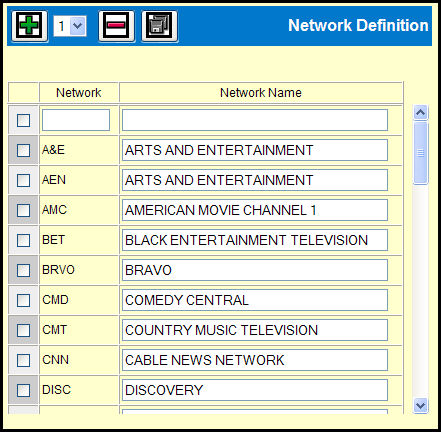Click the CABLE NEWS NETWORK field
This screenshot has width=441, height=432.
[x=255, y=360]
